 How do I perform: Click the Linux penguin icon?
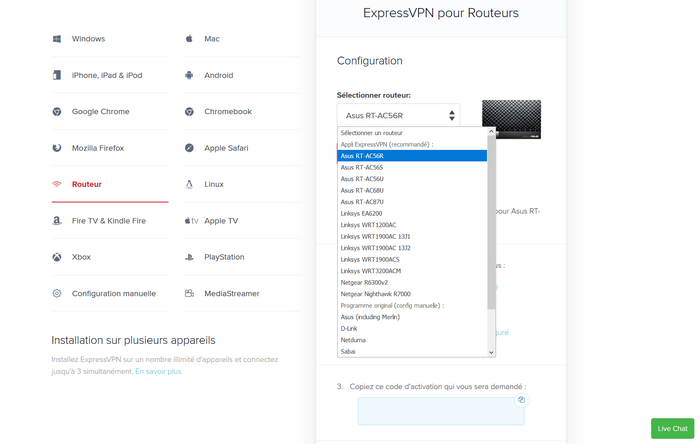(x=189, y=184)
